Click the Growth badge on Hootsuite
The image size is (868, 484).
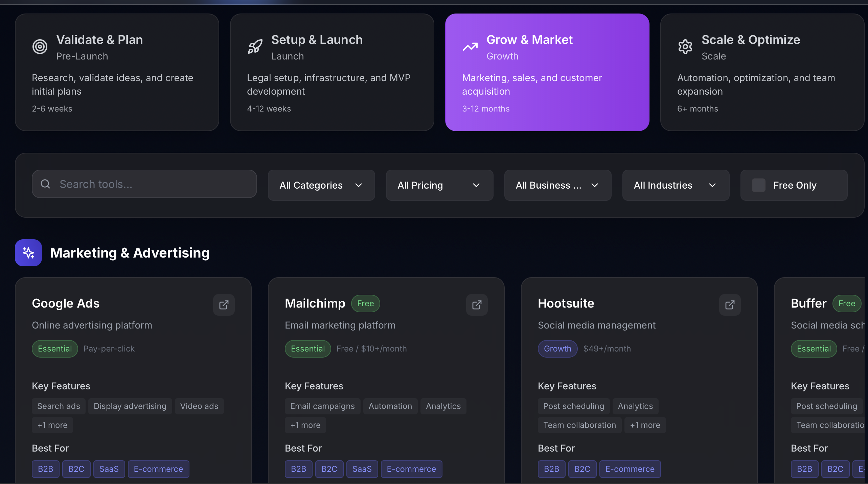coord(557,349)
